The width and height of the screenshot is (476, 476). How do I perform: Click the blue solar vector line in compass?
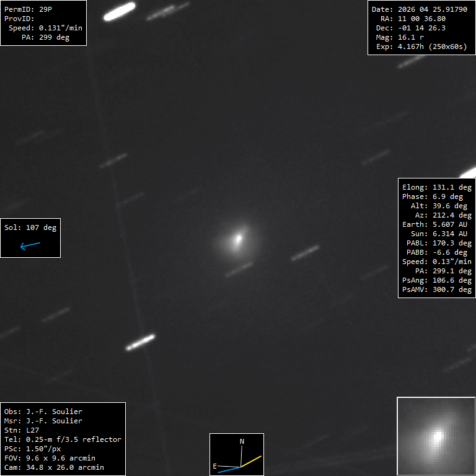pos(229,470)
